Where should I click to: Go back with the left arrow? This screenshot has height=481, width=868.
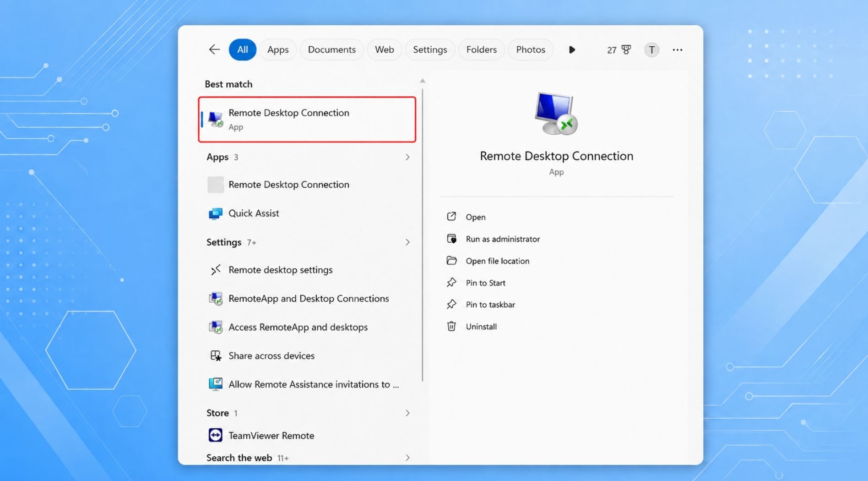tap(214, 49)
